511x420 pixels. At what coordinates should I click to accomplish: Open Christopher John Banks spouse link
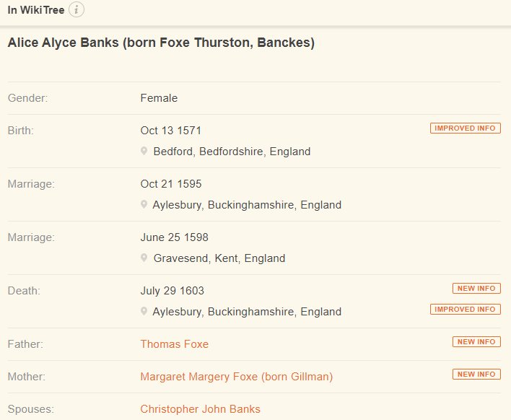201,409
